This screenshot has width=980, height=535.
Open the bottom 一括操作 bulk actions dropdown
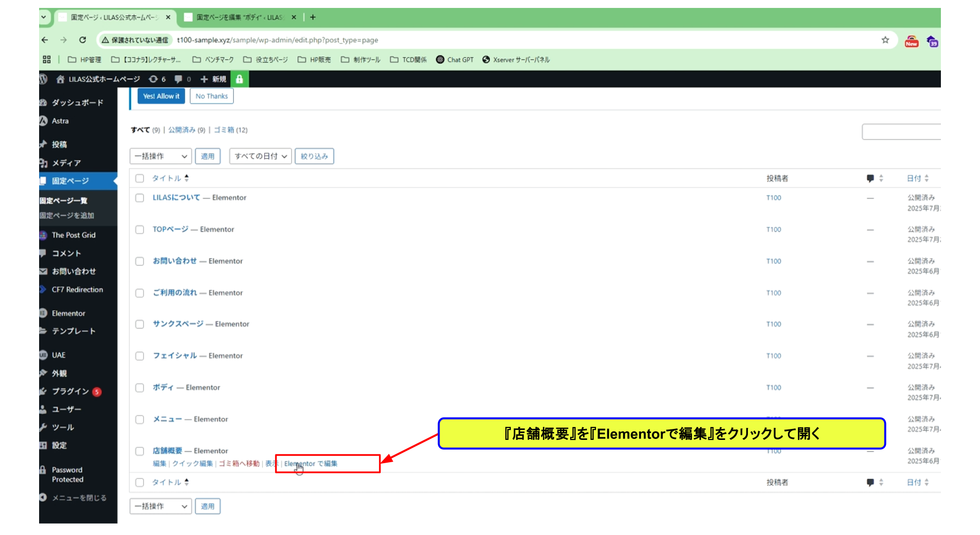(x=161, y=506)
